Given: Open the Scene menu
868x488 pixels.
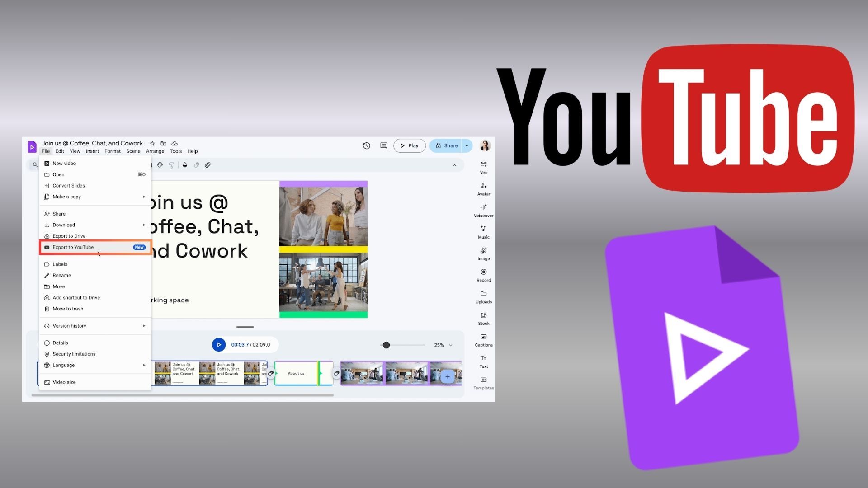Looking at the screenshot, I should (133, 151).
